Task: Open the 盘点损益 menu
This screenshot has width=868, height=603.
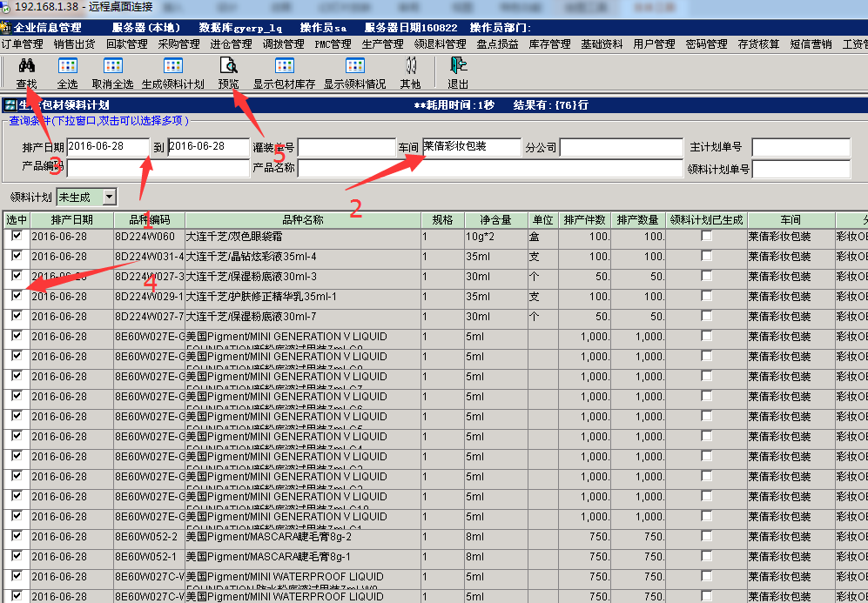Action: point(498,44)
